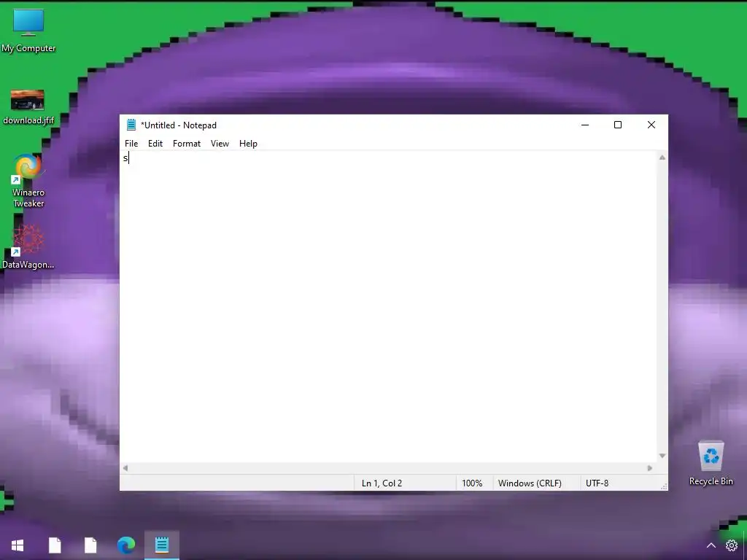Viewport: 747px width, 560px height.
Task: Click the *Untitled - Notepad title text
Action: point(179,125)
